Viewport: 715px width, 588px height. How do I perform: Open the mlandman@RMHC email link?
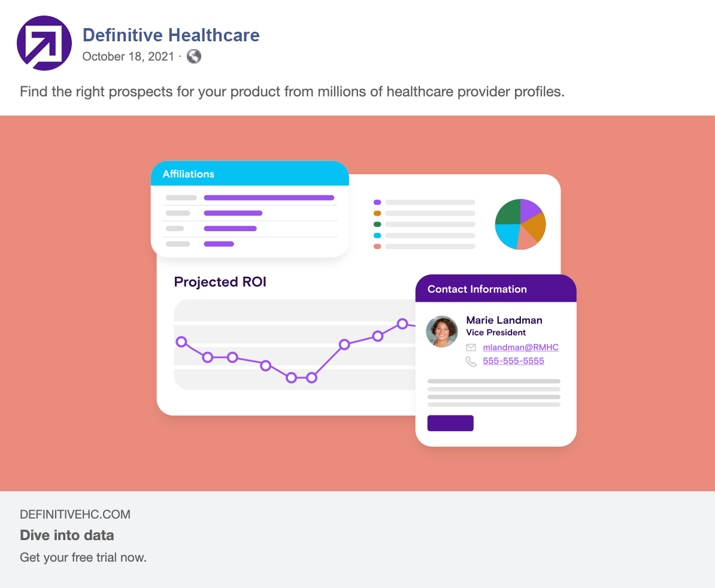coord(521,347)
